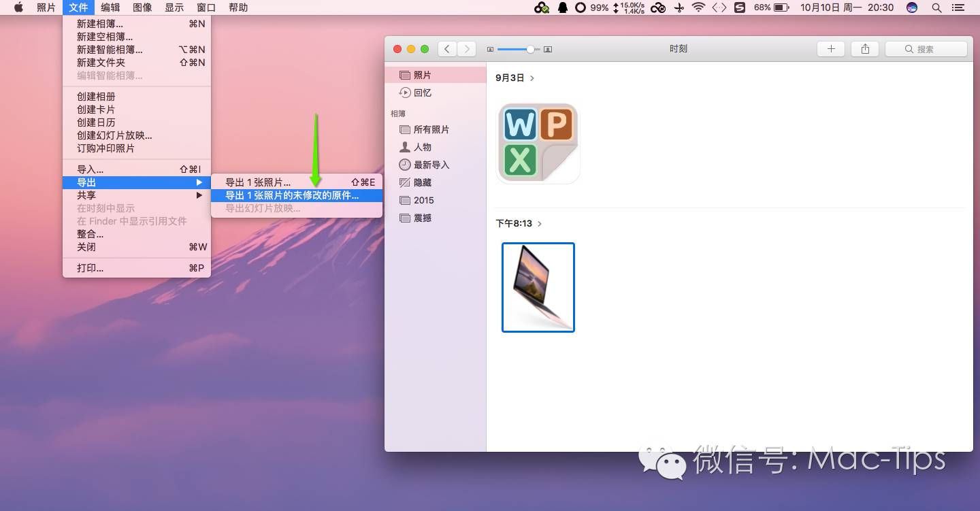
Task: Click the share icon in Photos toolbar
Action: 865,49
